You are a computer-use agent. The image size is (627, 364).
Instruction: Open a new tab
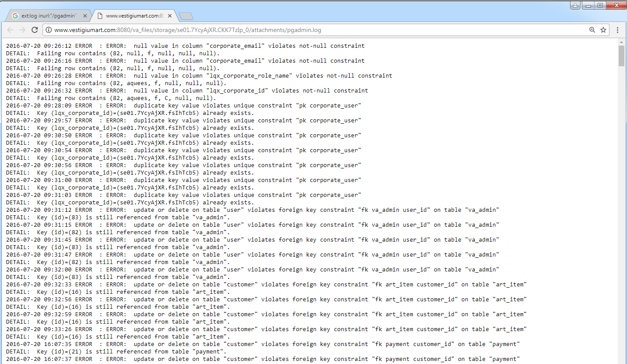tap(186, 16)
